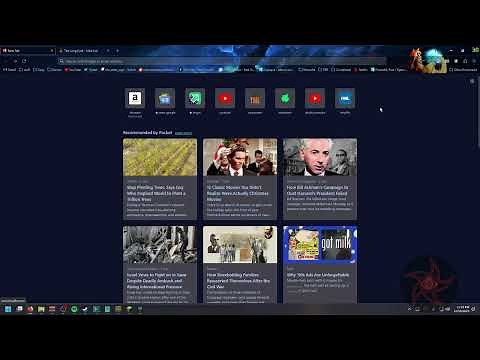Screen dimensions: 480x360
Task: Open Steam from the taskbar
Action: [x=85, y=309]
